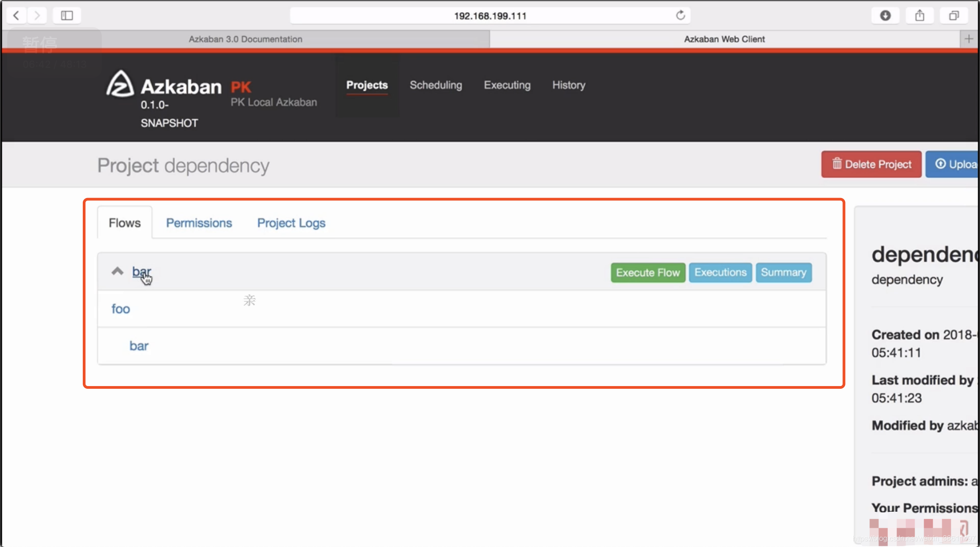Expand the Projects navigation dropdown
This screenshot has height=547, width=980.
click(x=367, y=84)
